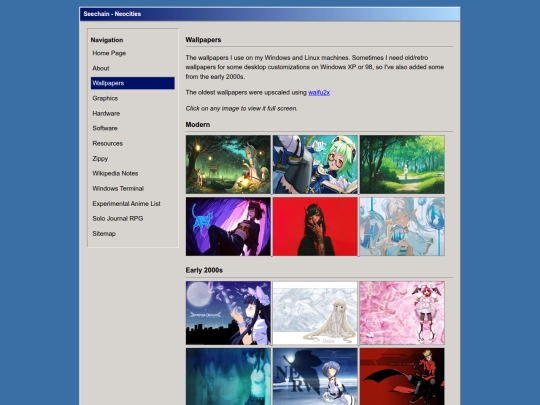Go to Windows Terminal page
The width and height of the screenshot is (540, 405).
click(118, 188)
